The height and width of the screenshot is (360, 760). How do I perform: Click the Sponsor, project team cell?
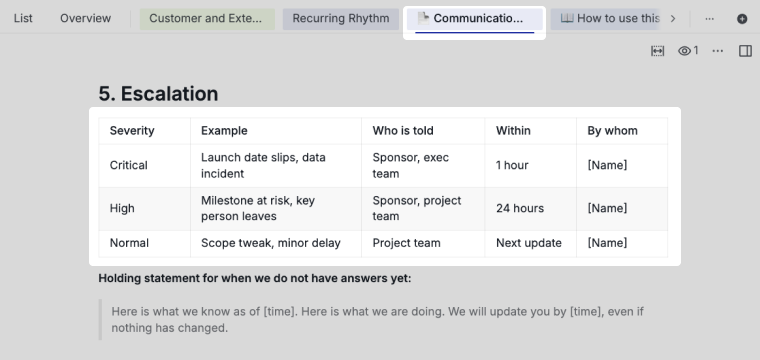(423, 209)
